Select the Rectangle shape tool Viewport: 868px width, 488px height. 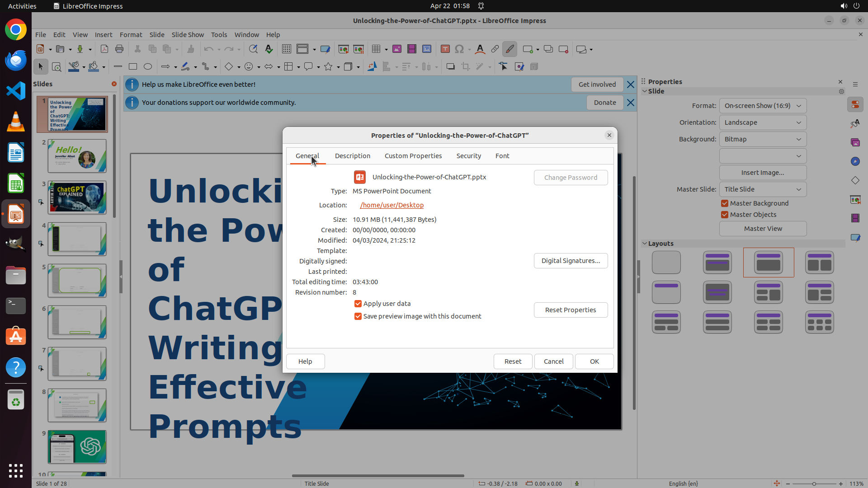point(133,67)
